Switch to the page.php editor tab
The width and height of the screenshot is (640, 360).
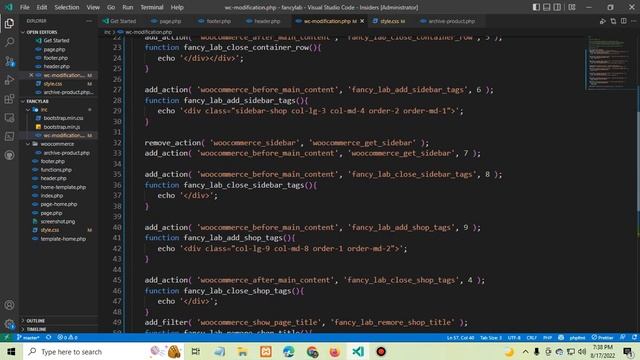point(166,21)
